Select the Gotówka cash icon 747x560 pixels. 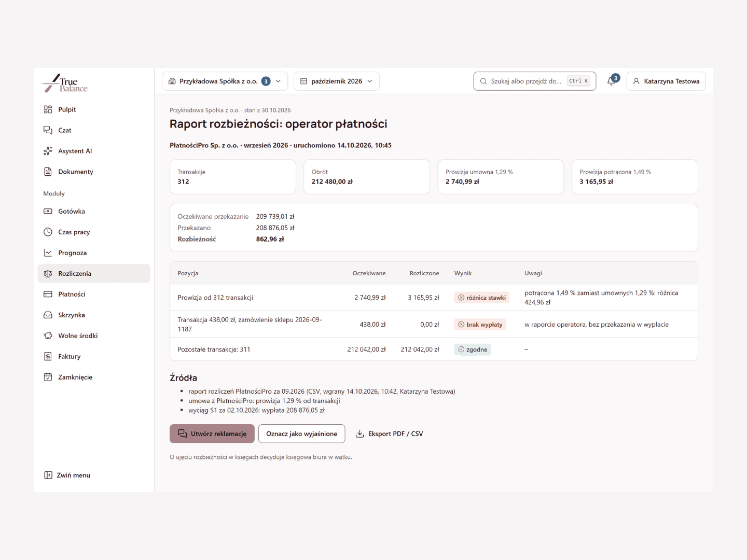click(48, 211)
